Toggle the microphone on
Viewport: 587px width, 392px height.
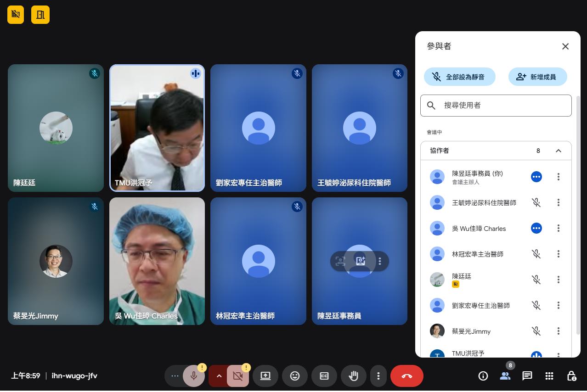[x=194, y=376]
